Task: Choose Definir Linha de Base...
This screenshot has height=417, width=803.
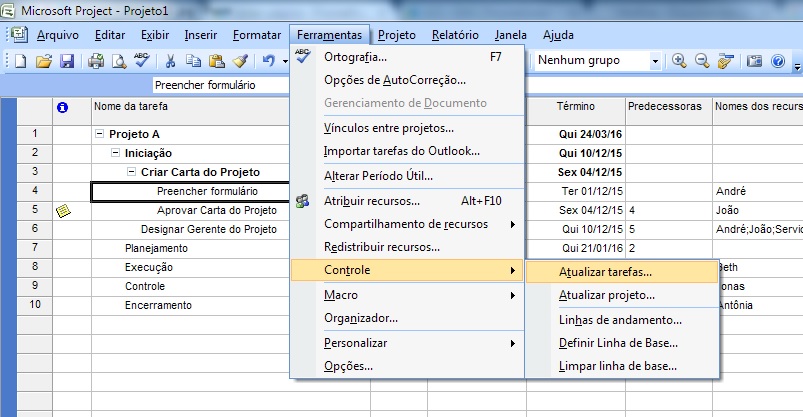Action: 622,343
